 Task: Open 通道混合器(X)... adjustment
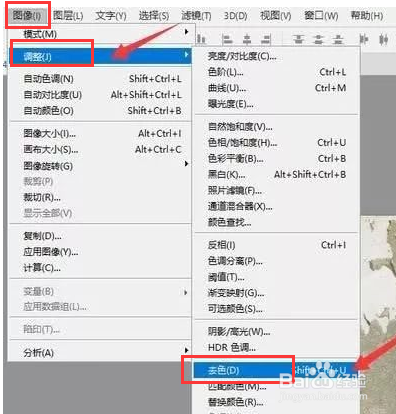pos(277,206)
